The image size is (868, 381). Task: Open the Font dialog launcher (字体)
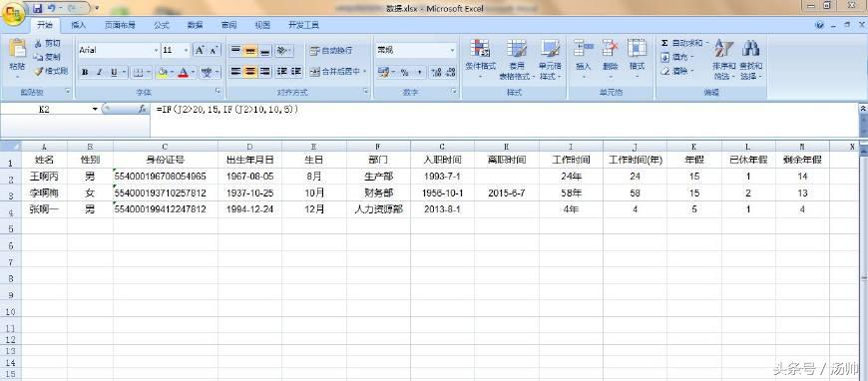pyautogui.click(x=218, y=91)
